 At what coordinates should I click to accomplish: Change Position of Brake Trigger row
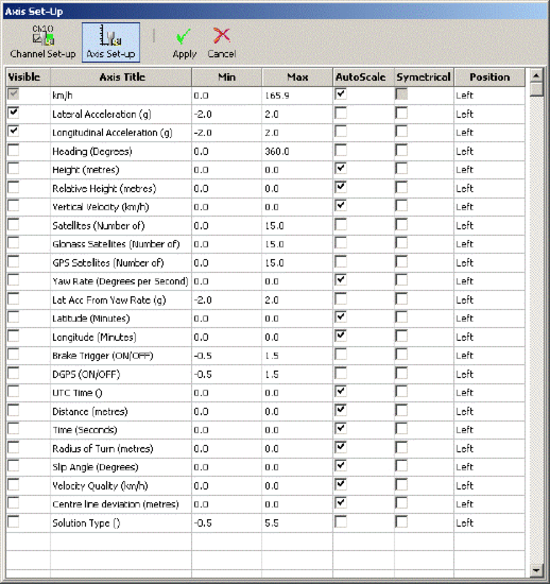(x=489, y=356)
